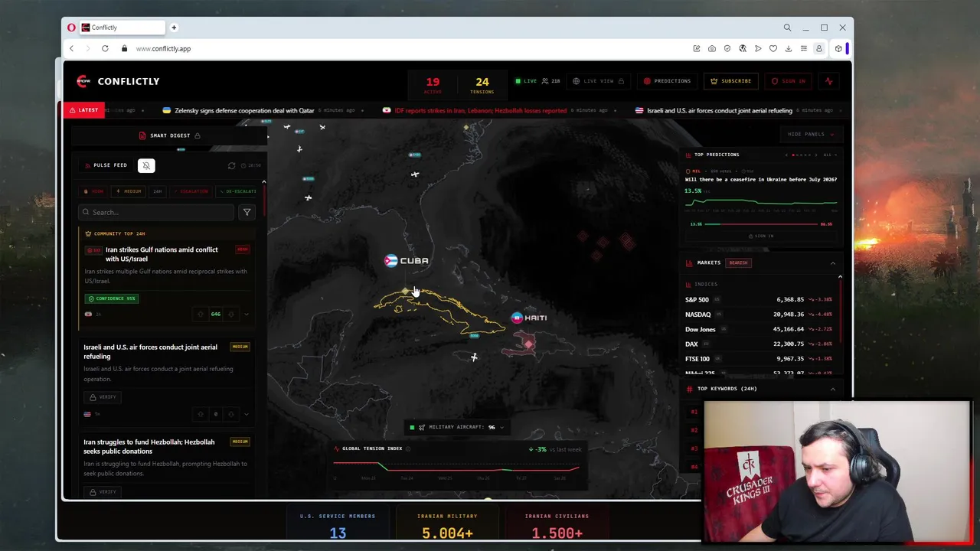Upvote the joint aerial refueling story
Image resolution: width=980 pixels, height=551 pixels.
coord(201,414)
